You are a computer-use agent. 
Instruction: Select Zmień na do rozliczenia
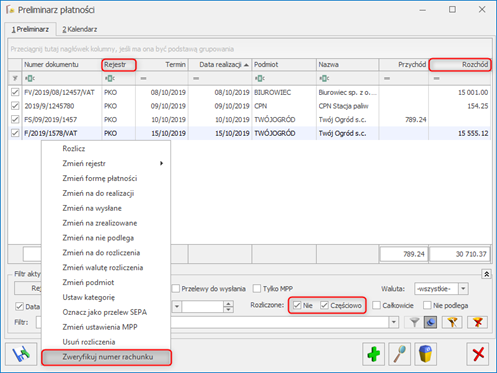(x=106, y=253)
